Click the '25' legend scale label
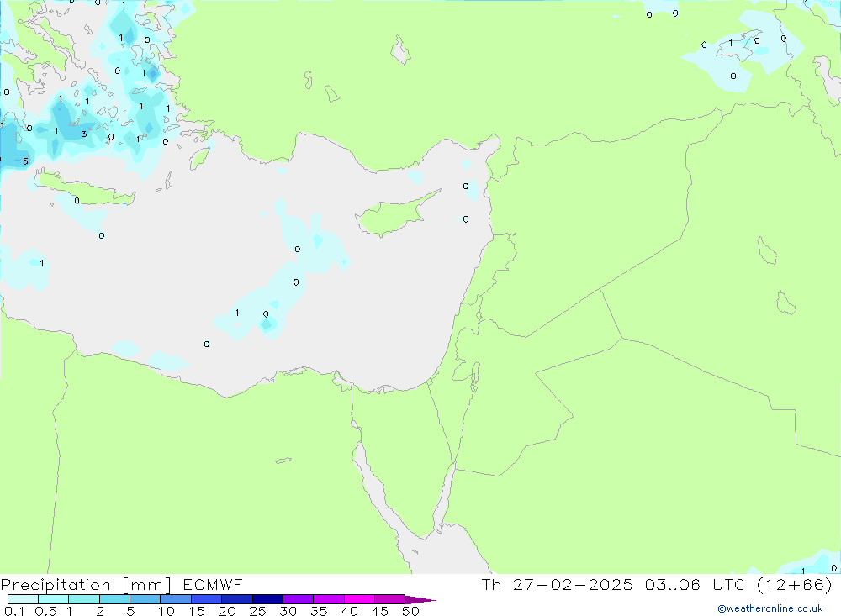 pos(257,611)
